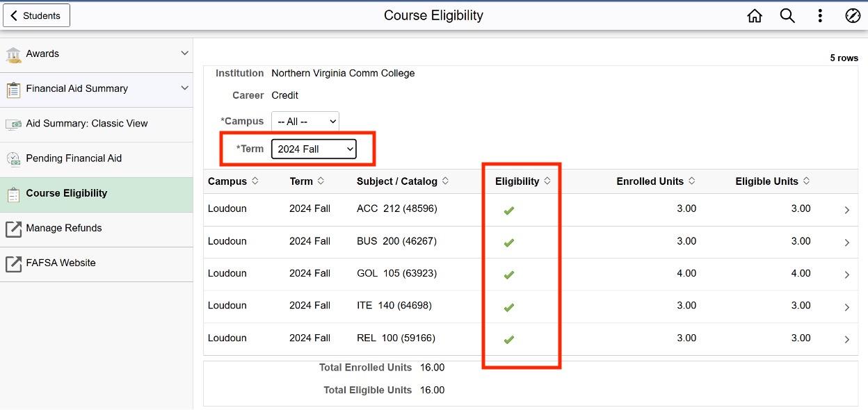Expand the Awards sidebar section

click(x=184, y=54)
